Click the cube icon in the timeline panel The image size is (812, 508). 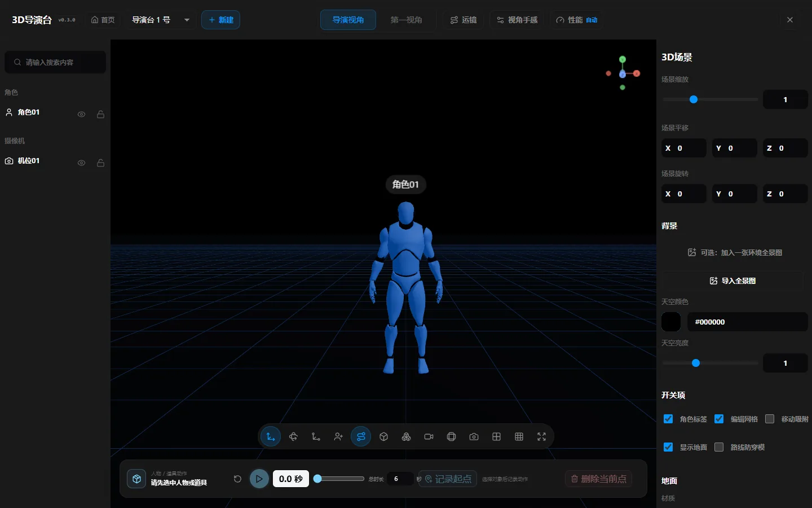pyautogui.click(x=136, y=479)
